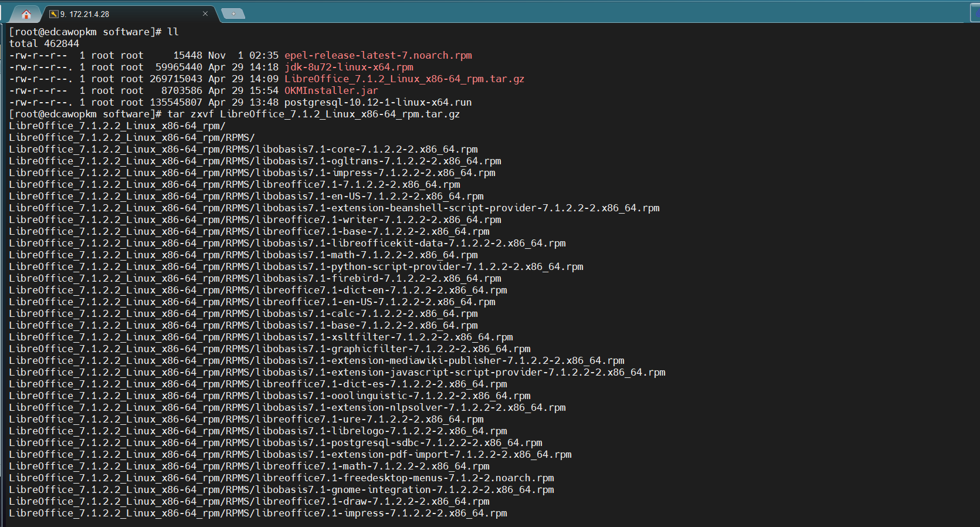980x527 pixels.
Task: Select jdk-8u72-linux-x64.rpm file name
Action: pyautogui.click(x=349, y=67)
